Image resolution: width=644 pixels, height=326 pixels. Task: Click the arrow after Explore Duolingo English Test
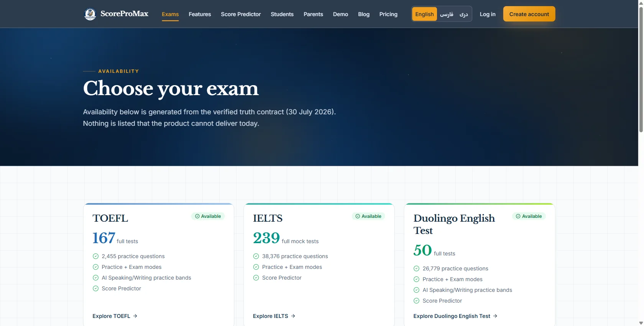tap(495, 316)
